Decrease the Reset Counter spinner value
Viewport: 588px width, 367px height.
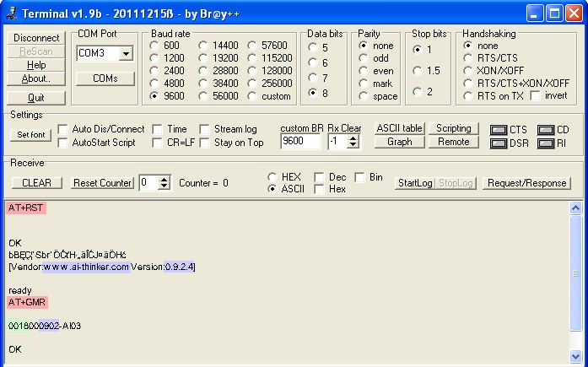[x=165, y=186]
